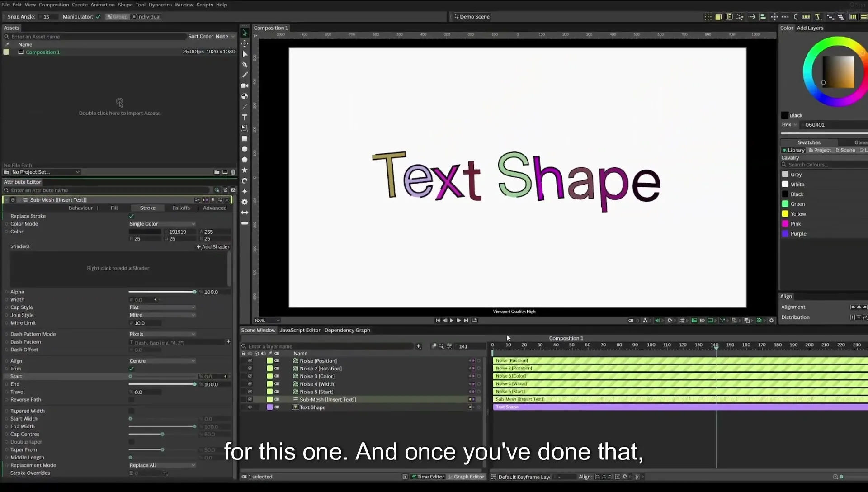Viewport: 868px width, 492px height.
Task: Click the Alpha slider
Action: (x=162, y=292)
